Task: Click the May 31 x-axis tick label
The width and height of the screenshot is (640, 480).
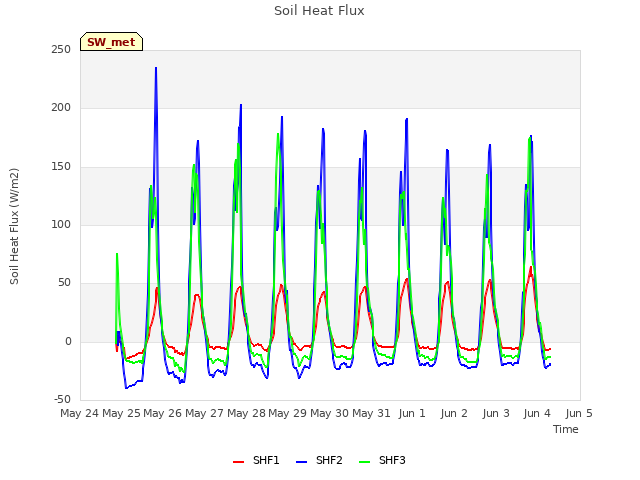Action: click(371, 413)
